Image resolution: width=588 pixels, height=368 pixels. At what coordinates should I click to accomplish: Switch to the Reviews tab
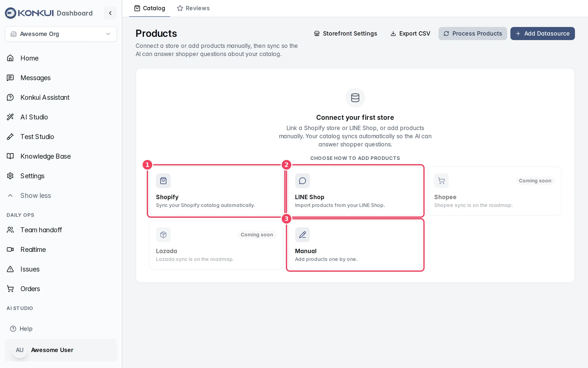(193, 8)
